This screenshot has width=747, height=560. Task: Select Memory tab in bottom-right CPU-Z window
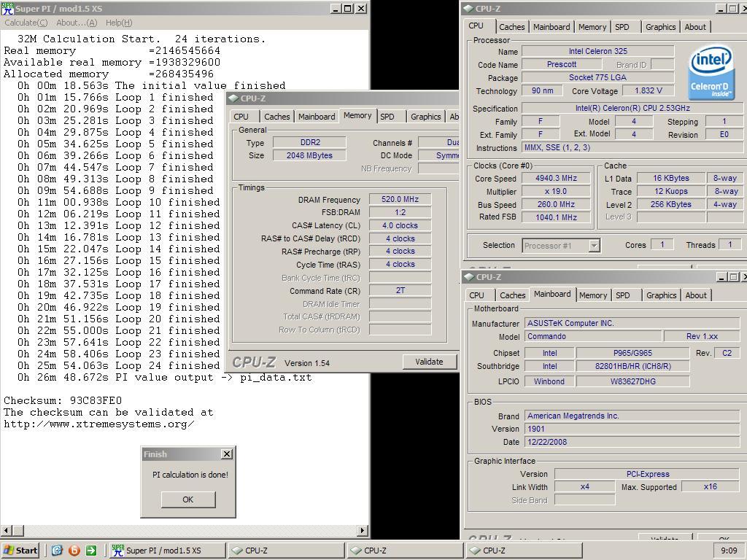593,295
